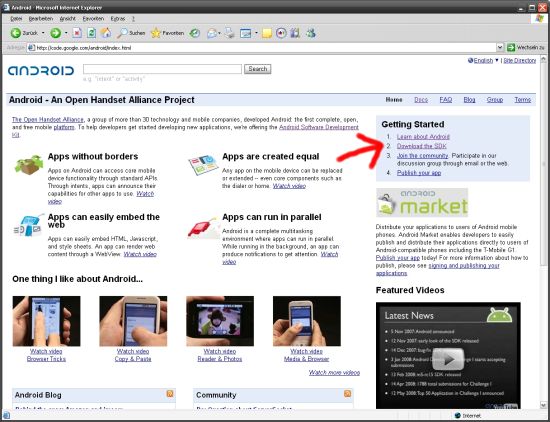
Task: Follow the Join the community link
Action: click(x=422, y=155)
